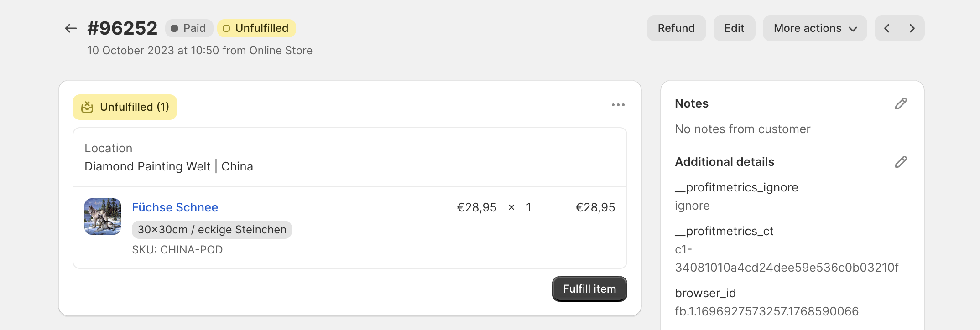Click the order number #96252 heading

[122, 28]
